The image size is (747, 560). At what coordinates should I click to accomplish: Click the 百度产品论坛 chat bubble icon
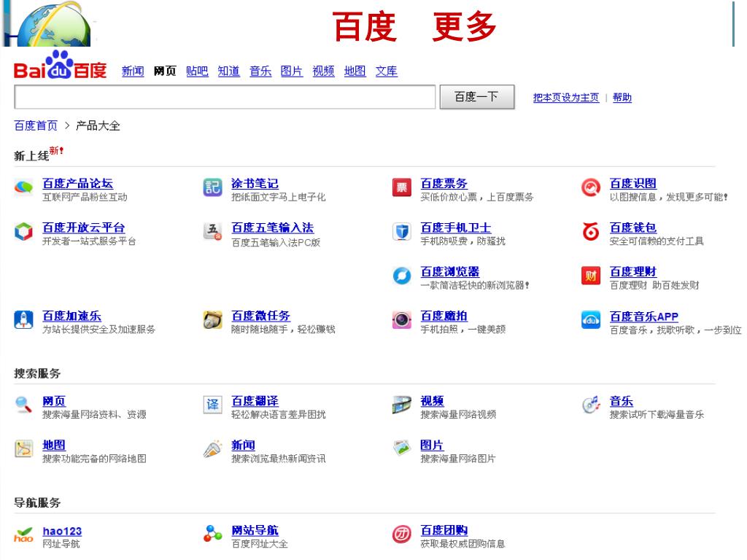tap(23, 187)
